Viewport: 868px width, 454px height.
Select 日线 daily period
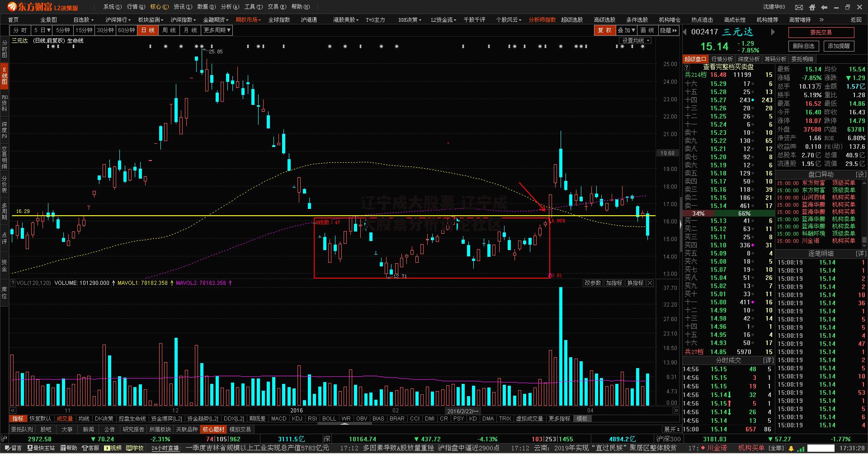[148, 30]
